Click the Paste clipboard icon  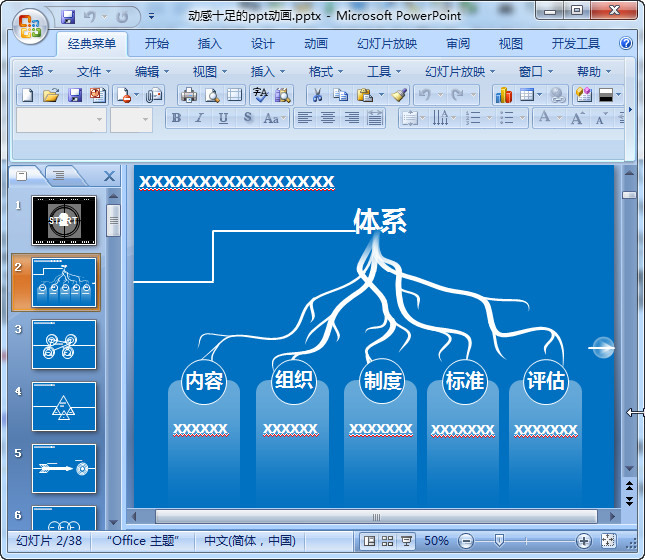point(364,95)
